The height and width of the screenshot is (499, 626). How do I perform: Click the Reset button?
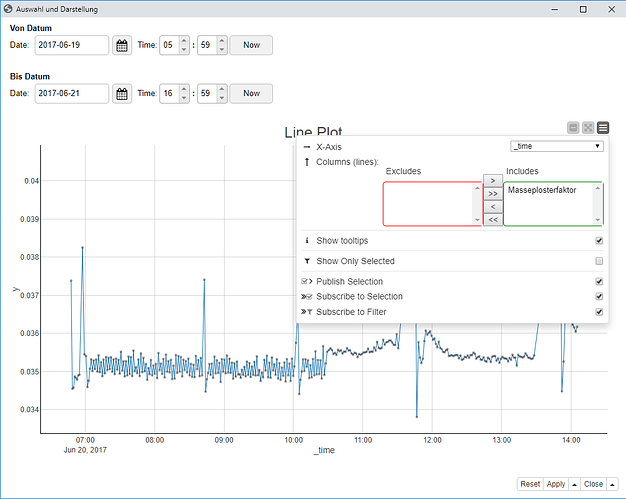(530, 484)
